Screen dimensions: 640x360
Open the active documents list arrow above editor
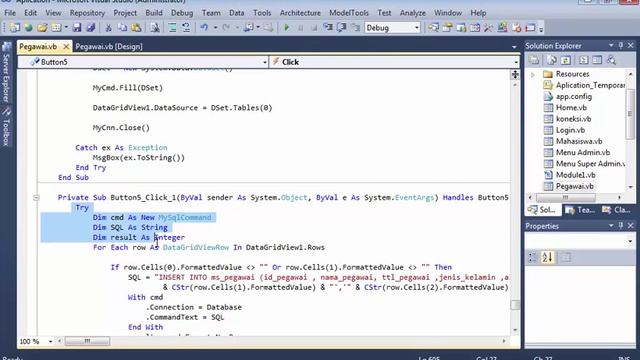click(514, 47)
